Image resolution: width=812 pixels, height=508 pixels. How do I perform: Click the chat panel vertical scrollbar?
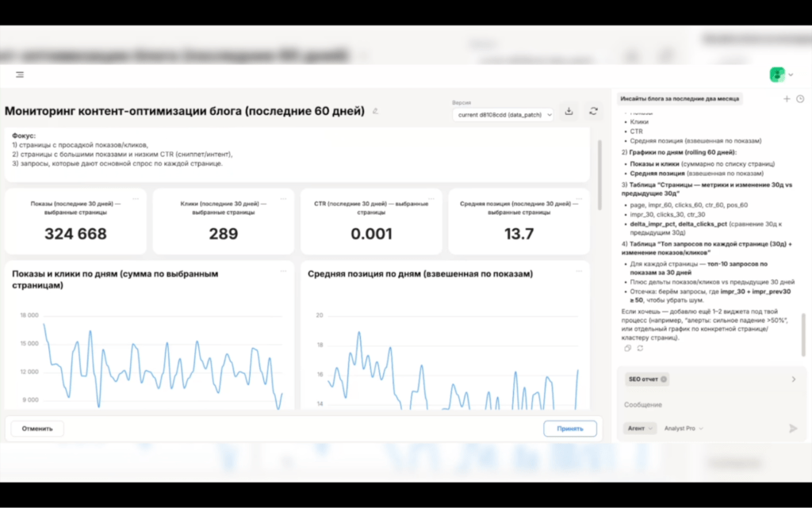click(x=803, y=333)
